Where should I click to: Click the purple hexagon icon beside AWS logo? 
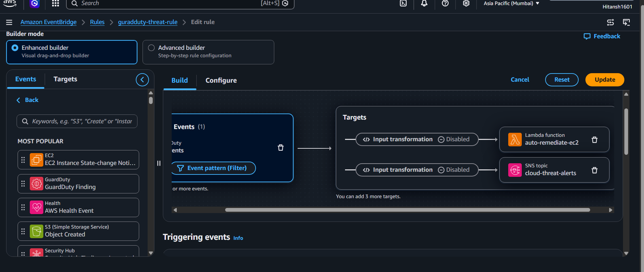(35, 3)
